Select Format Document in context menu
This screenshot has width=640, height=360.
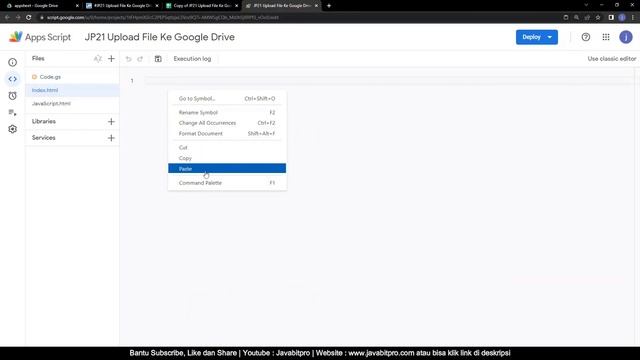227,133
